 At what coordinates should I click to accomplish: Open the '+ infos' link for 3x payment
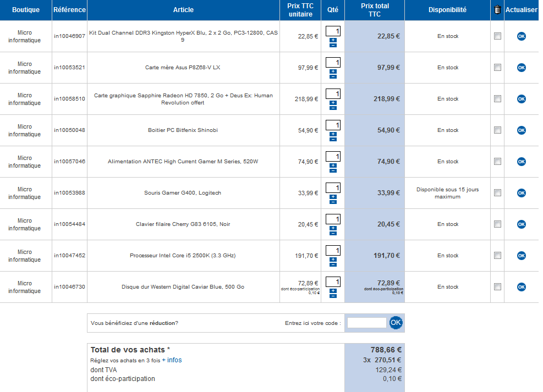172,360
